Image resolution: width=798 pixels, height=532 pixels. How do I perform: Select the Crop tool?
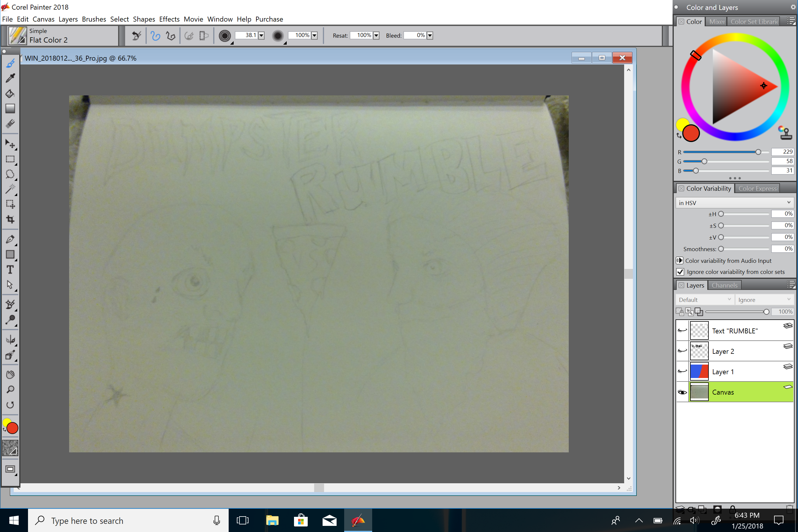(10, 220)
